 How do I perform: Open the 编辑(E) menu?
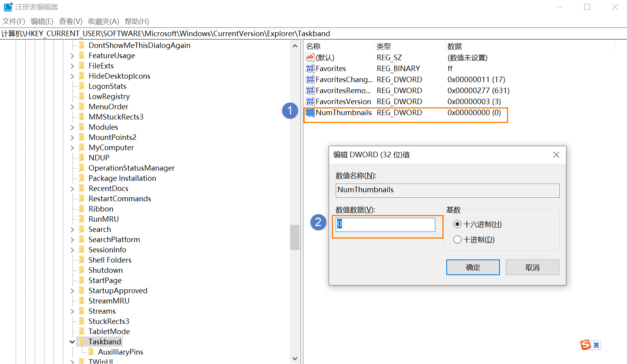tap(42, 21)
